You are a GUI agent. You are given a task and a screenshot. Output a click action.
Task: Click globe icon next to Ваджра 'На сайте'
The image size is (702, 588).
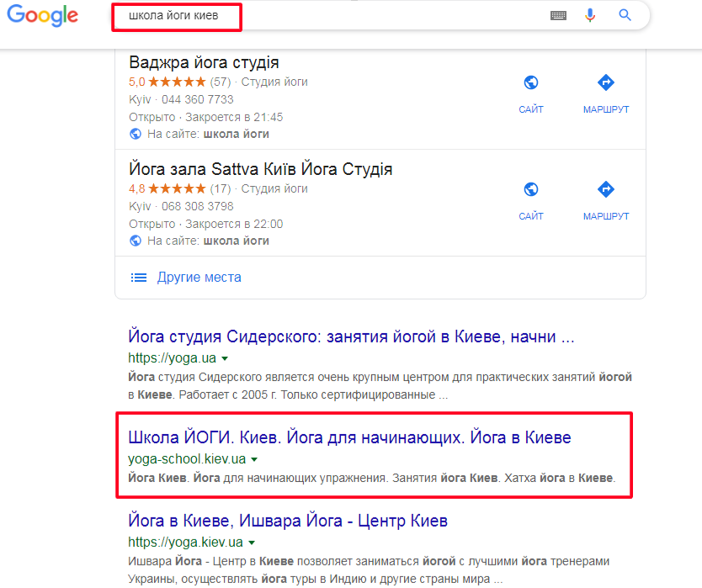click(136, 134)
